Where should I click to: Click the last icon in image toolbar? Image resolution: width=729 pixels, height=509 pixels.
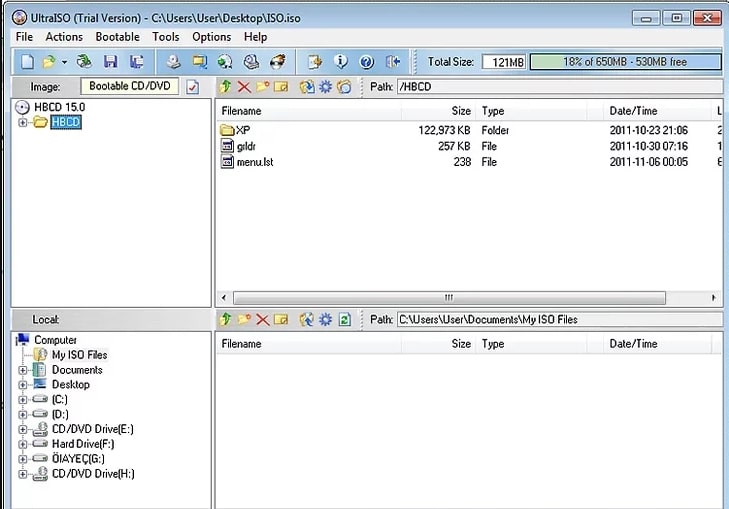coord(344,87)
